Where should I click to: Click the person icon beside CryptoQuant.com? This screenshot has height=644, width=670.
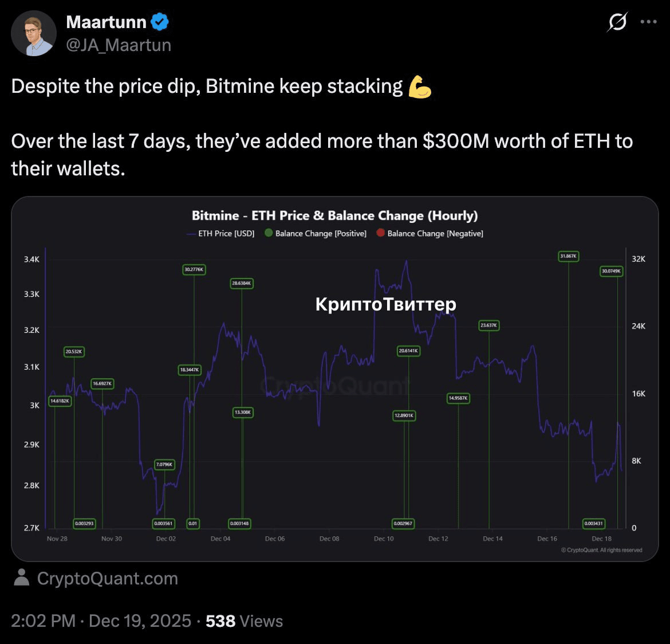pos(21,578)
